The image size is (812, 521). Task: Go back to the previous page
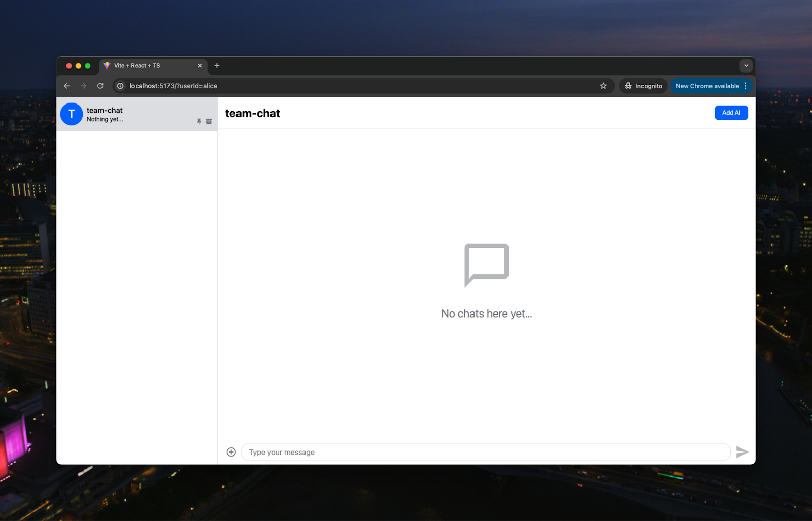click(67, 86)
